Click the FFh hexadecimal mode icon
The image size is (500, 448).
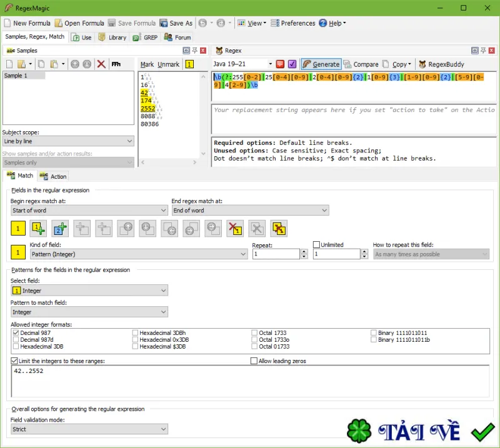coord(116,64)
